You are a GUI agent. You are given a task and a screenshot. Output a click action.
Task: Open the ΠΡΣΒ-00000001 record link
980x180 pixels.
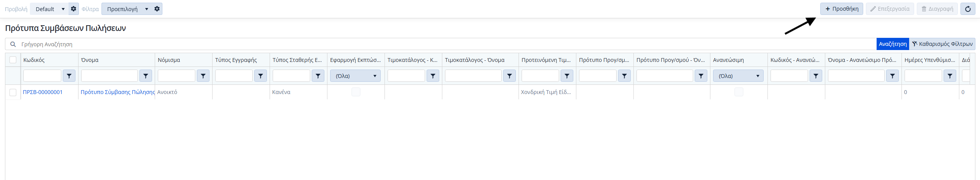pos(43,92)
